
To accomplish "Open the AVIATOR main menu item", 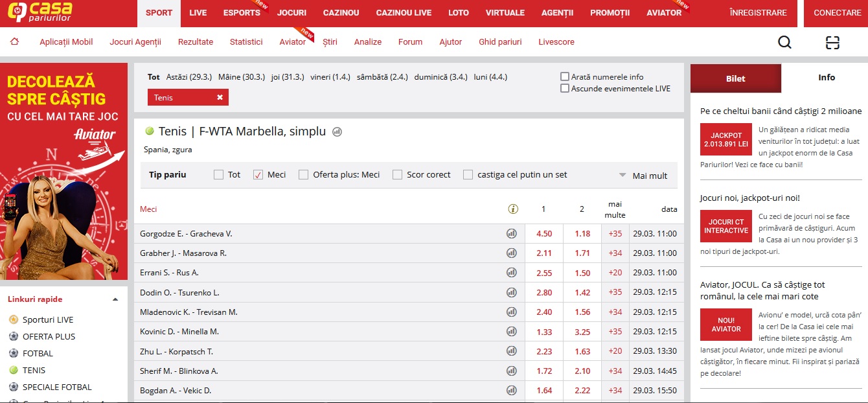I will click(x=664, y=13).
